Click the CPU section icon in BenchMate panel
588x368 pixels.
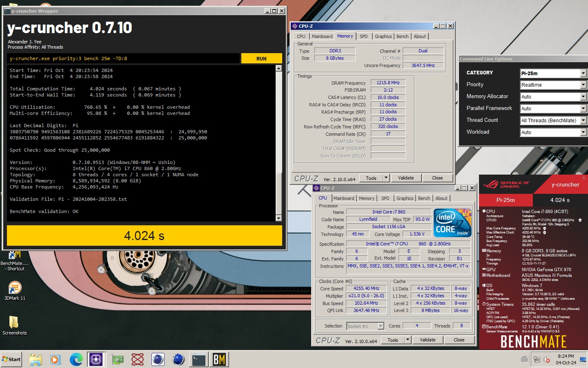pyautogui.click(x=484, y=211)
